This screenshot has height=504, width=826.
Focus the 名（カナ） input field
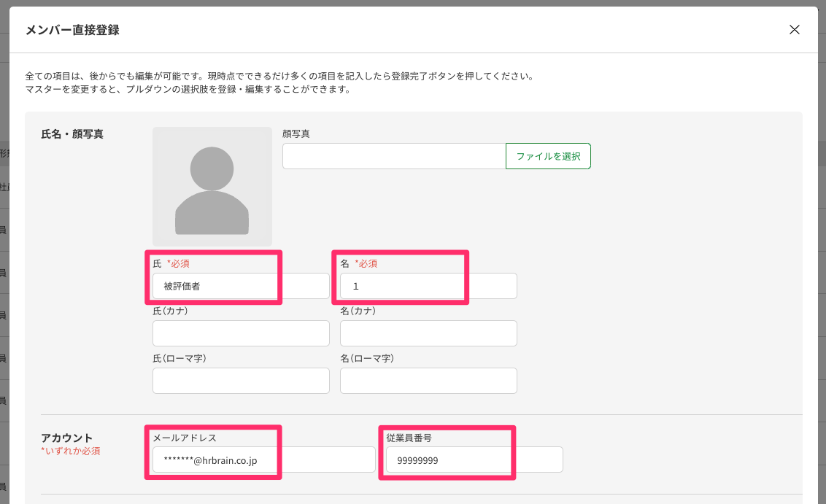(x=428, y=333)
